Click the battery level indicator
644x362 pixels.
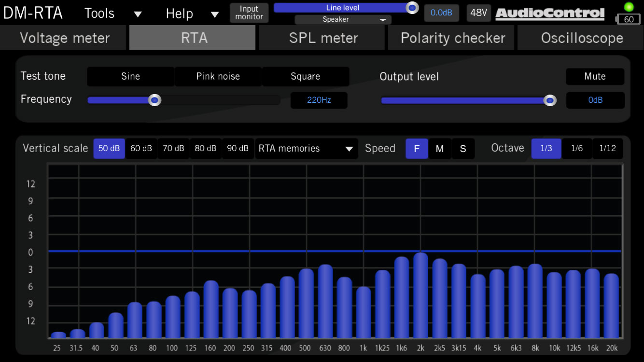tap(628, 19)
